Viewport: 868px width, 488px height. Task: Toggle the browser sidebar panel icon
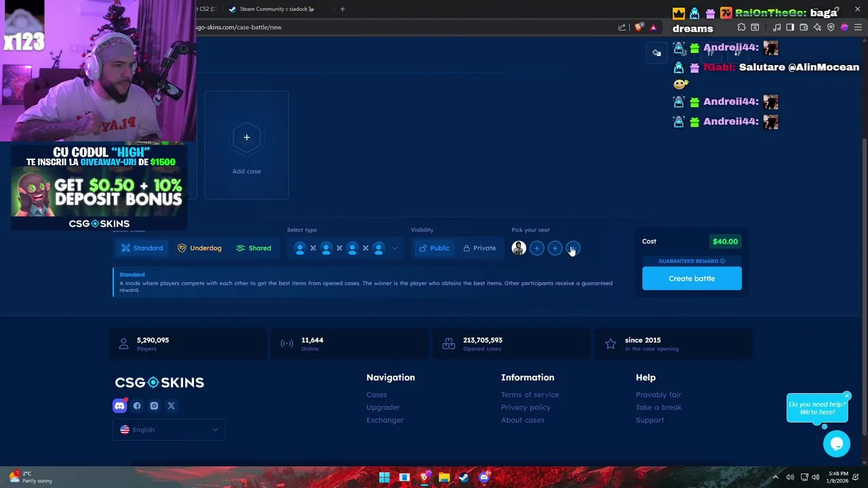[x=790, y=27]
